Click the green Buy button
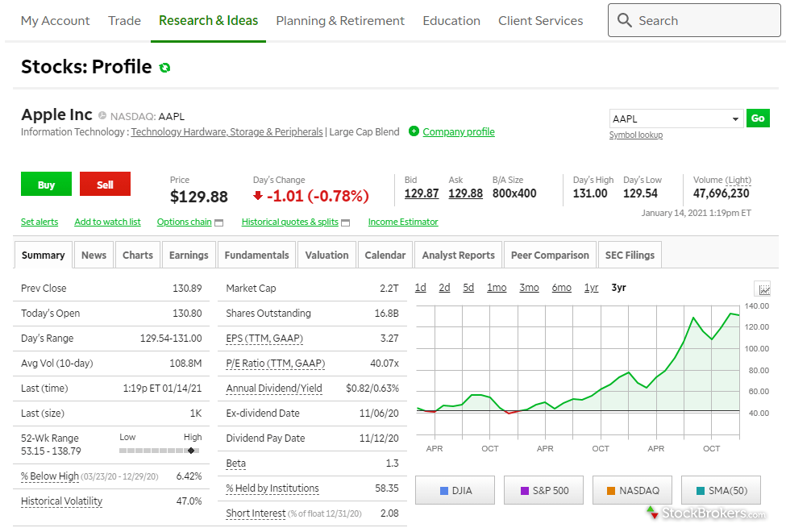Screen dimensions: 786x532 coord(46,184)
